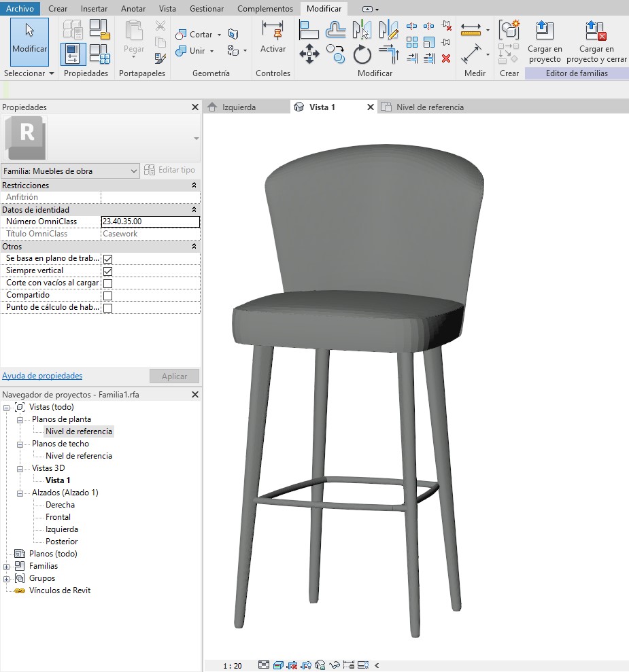Open visual style icon in view bar
This screenshot has height=672, width=629.
tap(277, 665)
